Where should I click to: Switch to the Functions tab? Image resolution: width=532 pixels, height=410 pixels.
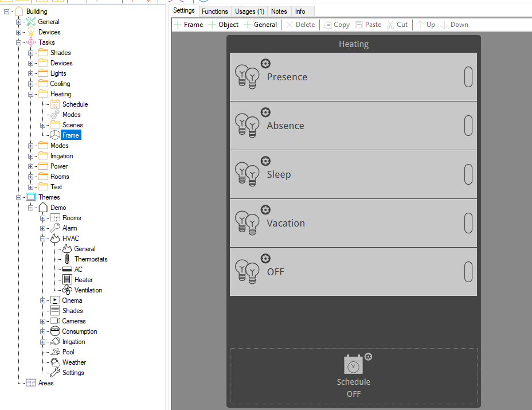coord(215,11)
